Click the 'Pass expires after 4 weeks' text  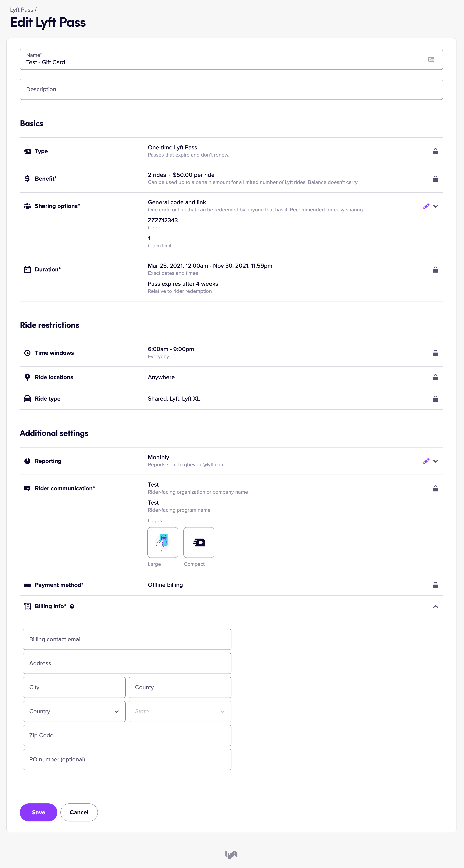(183, 284)
